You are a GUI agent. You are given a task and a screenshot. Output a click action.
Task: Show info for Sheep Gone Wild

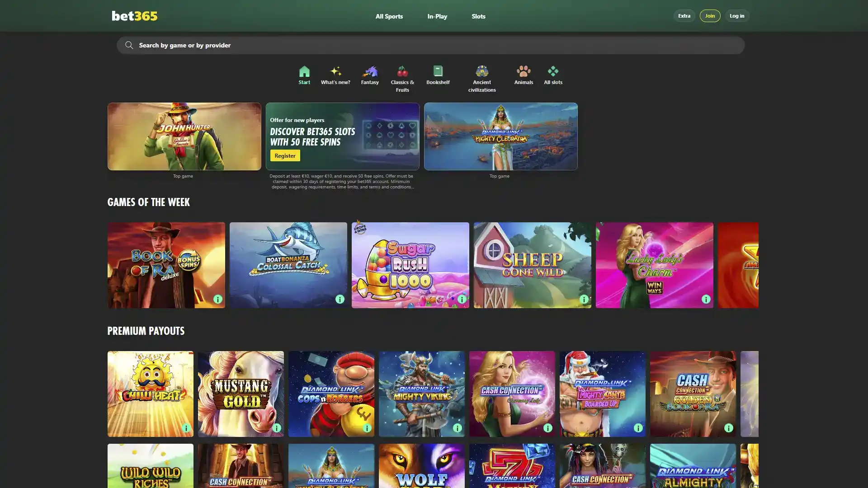(x=584, y=299)
